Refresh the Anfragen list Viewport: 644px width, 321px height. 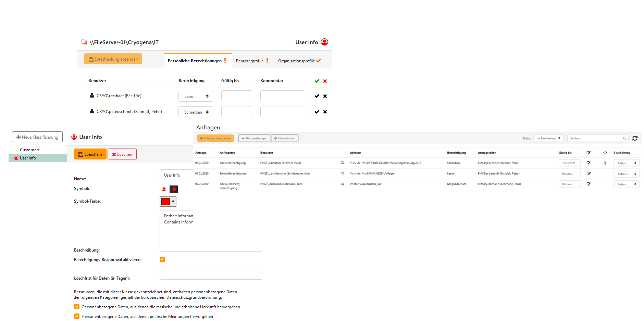635,138
